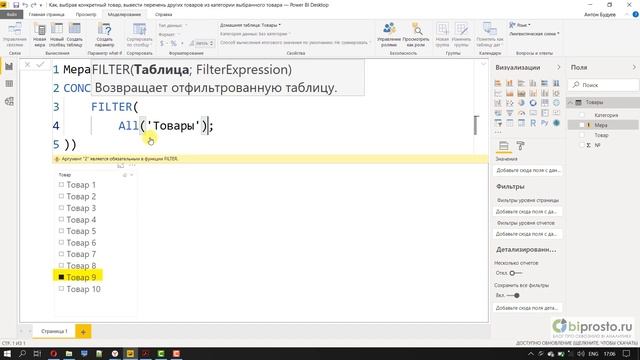Switch to the Справка ribbon tab
This screenshot has height=360, width=640.
(x=164, y=15)
